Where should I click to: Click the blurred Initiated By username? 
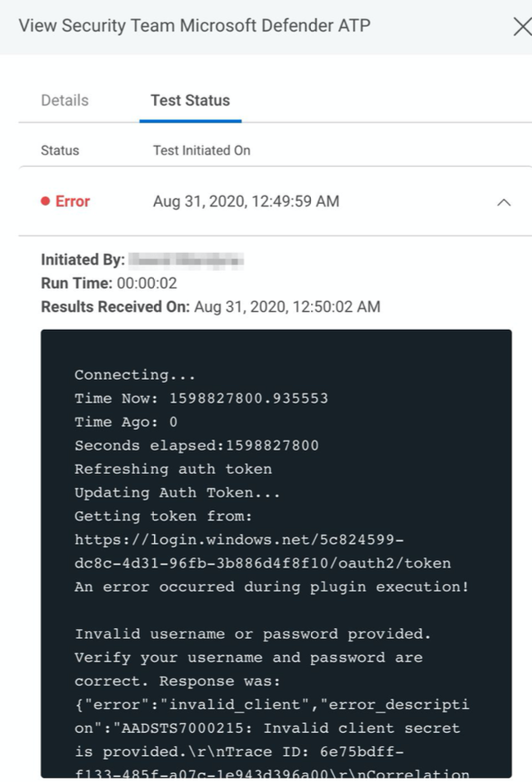[186, 260]
